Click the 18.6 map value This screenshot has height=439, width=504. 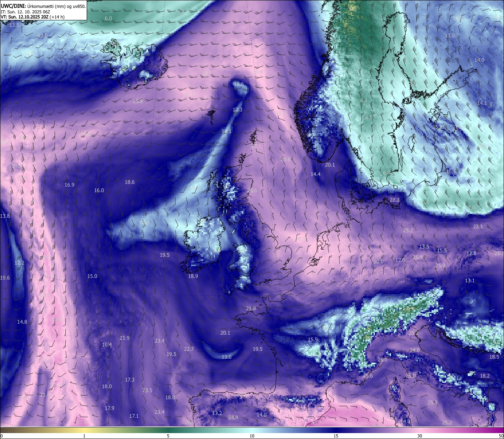tap(130, 182)
